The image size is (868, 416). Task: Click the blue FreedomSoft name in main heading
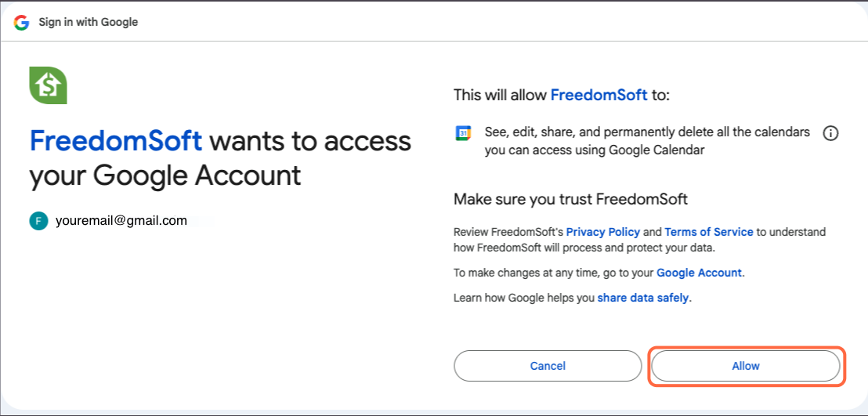pos(116,141)
